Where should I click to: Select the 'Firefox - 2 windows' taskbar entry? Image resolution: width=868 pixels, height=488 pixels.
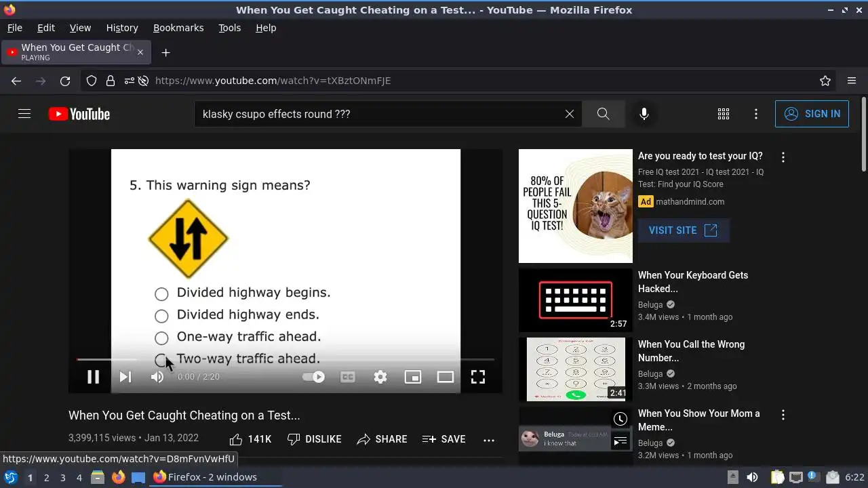(217, 477)
